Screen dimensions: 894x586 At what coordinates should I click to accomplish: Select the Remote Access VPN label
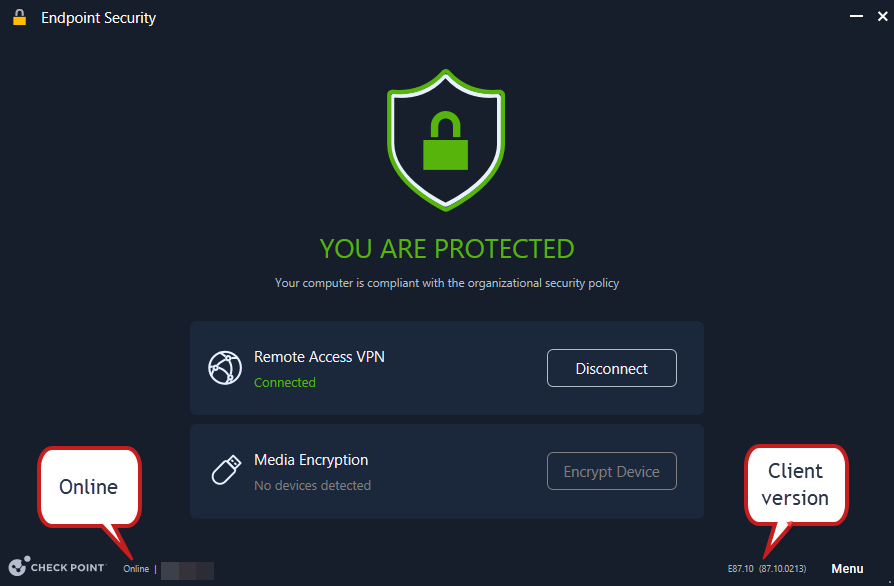click(319, 357)
